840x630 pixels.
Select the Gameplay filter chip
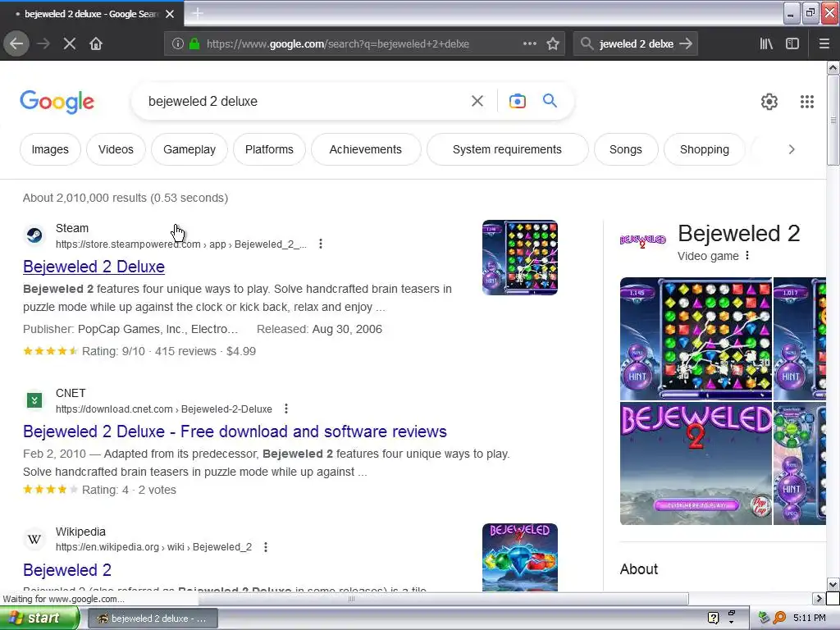189,149
